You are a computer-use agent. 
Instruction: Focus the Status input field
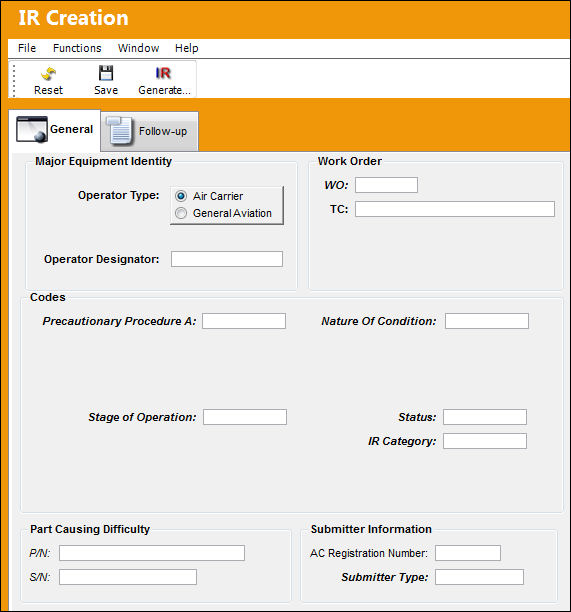(485, 417)
